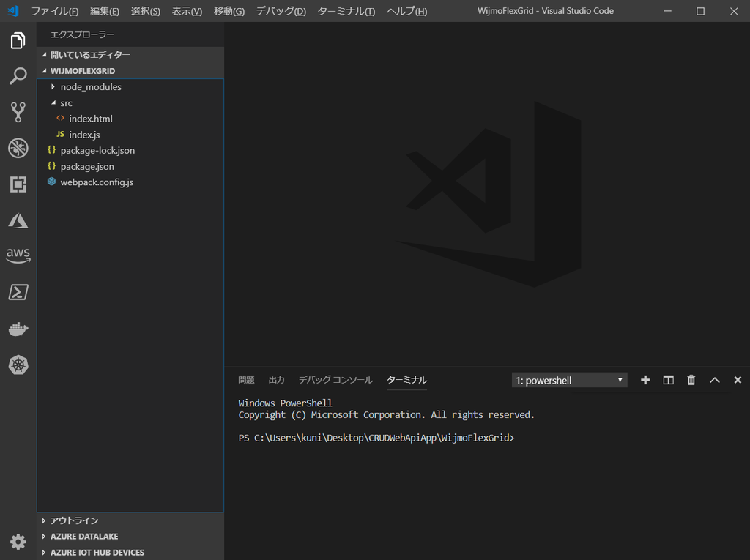This screenshot has width=750, height=560.
Task: Open the デバッグ(D) menu
Action: pos(281,10)
